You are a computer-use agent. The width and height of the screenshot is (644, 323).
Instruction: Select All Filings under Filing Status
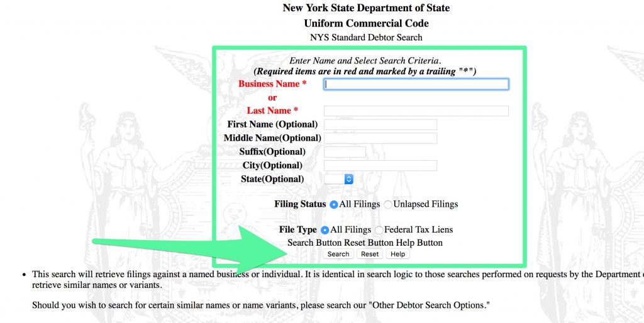[x=334, y=204]
